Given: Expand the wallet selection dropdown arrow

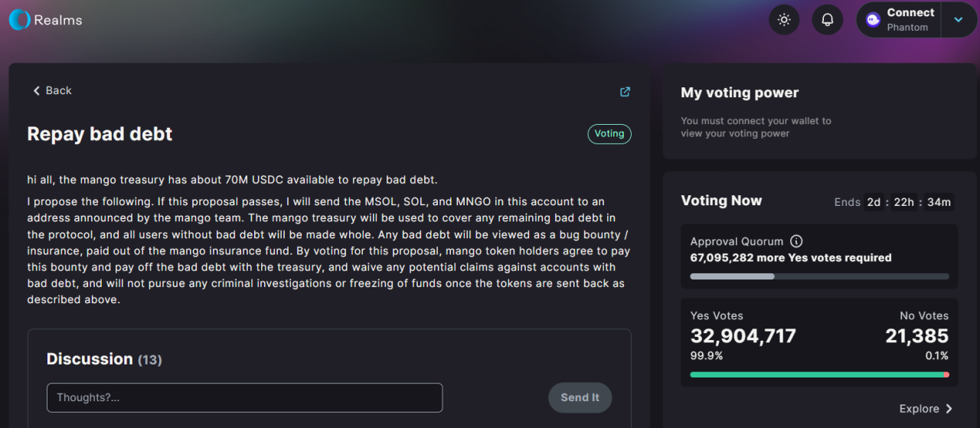Looking at the screenshot, I should tap(959, 20).
